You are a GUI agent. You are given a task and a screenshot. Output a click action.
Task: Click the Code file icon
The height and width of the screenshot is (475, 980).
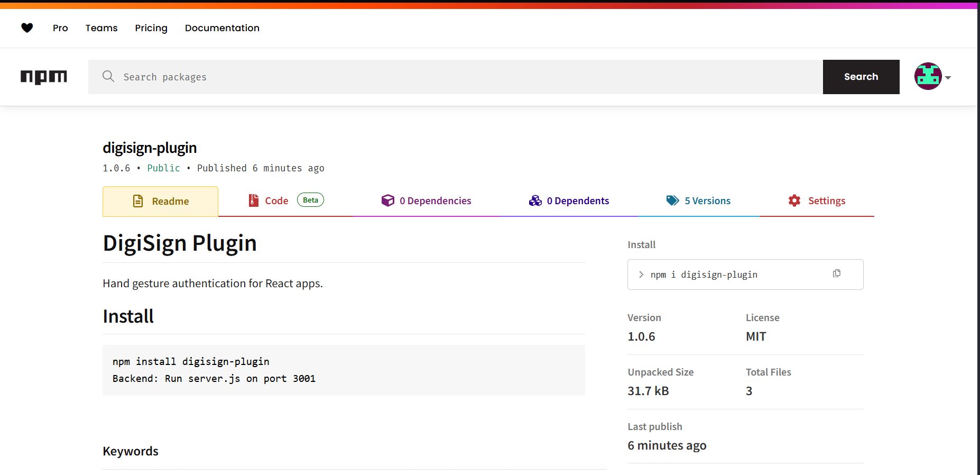pyautogui.click(x=254, y=200)
